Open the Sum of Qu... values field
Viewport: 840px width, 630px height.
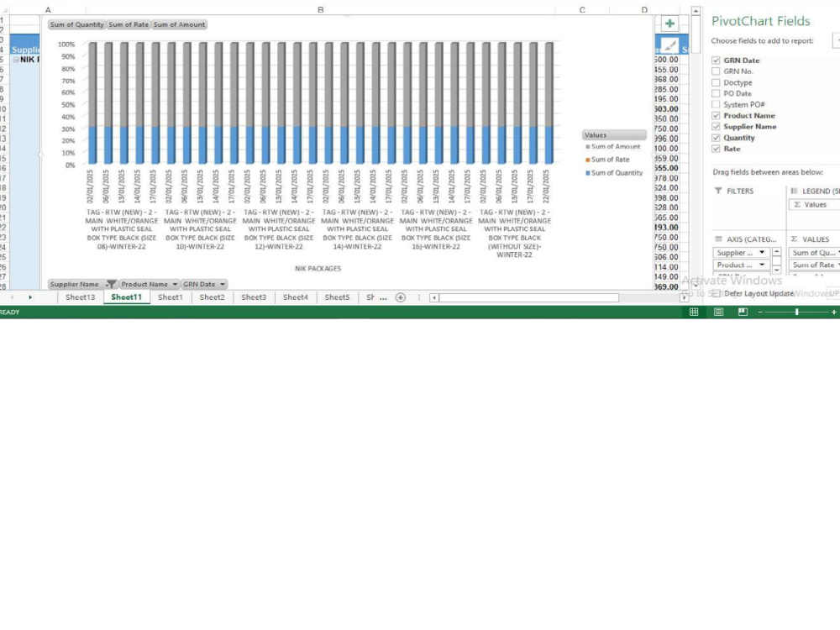coord(814,252)
